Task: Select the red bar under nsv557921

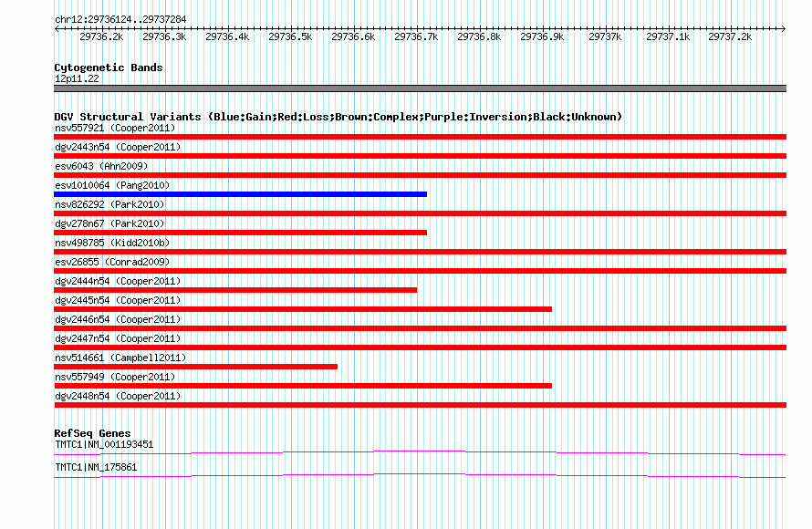Action: 420,137
